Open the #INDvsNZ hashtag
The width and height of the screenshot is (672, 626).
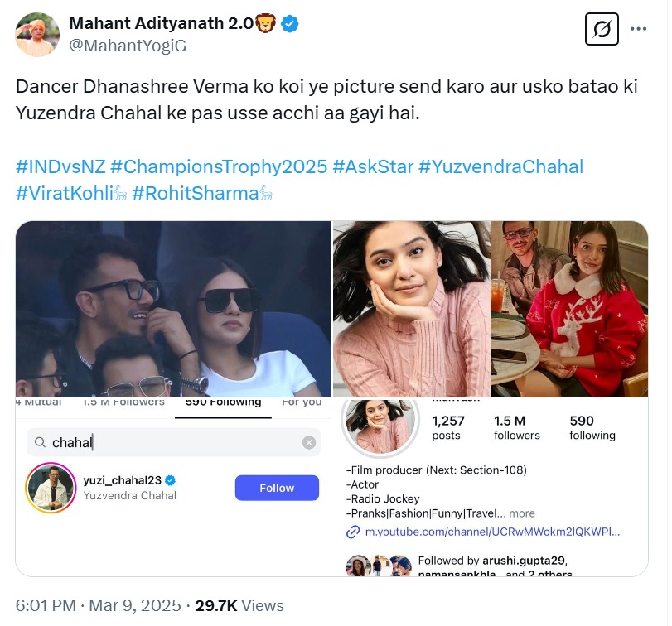click(60, 166)
